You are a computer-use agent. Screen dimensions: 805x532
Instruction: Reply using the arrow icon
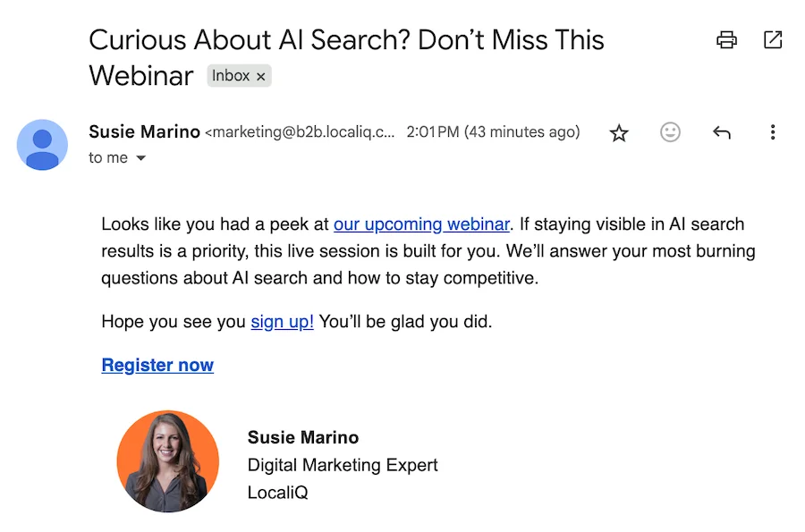(722, 133)
